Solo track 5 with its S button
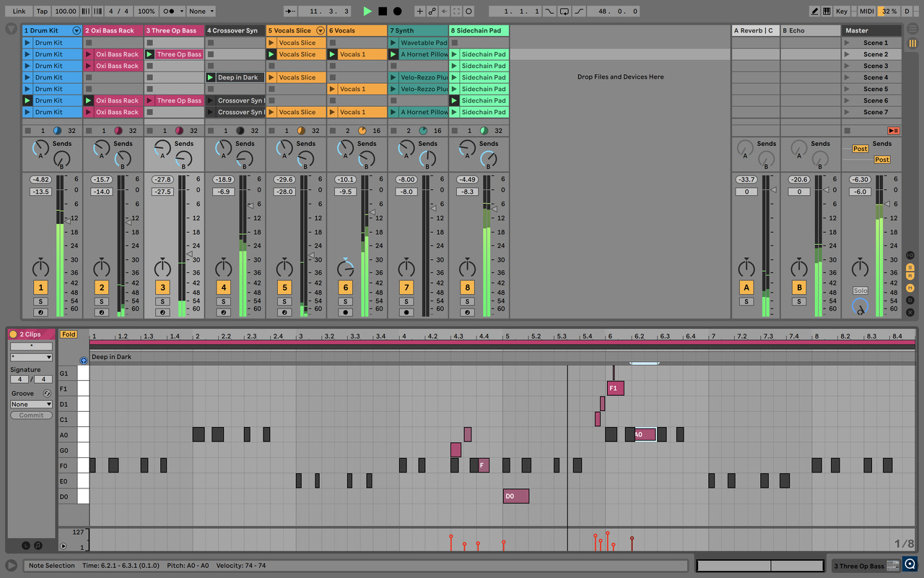Screen dimensions: 924x578 pos(284,301)
